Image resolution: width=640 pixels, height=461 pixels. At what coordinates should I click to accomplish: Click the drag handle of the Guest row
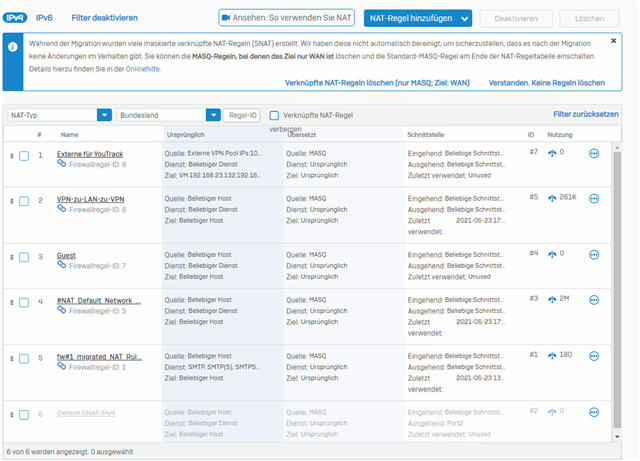11,257
